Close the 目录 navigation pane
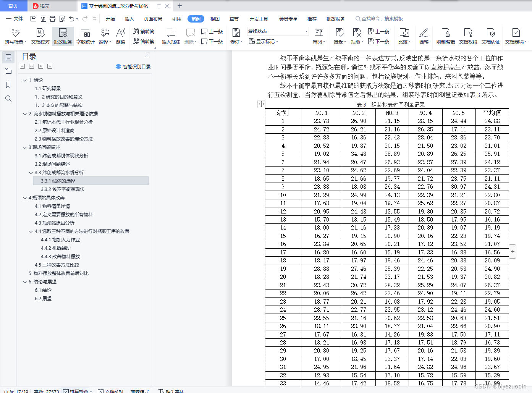Viewport: 532px width, 393px height. (x=146, y=56)
